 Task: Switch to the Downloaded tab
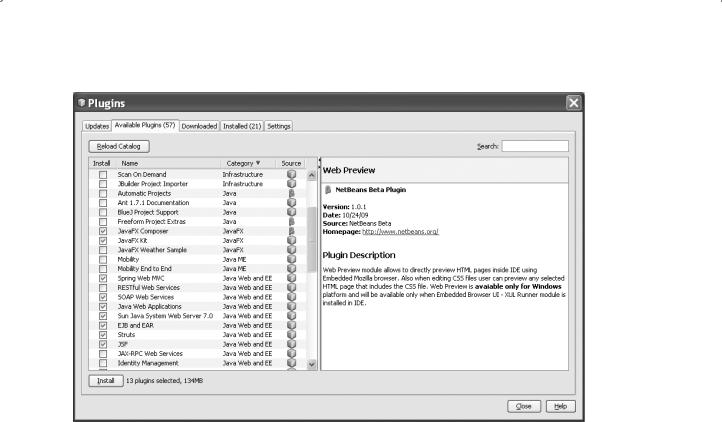(199, 126)
